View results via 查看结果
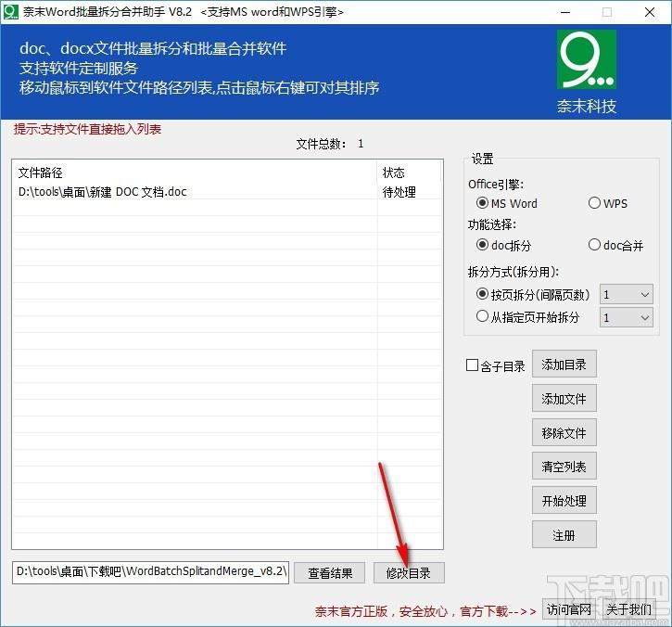The image size is (672, 627). coord(330,573)
